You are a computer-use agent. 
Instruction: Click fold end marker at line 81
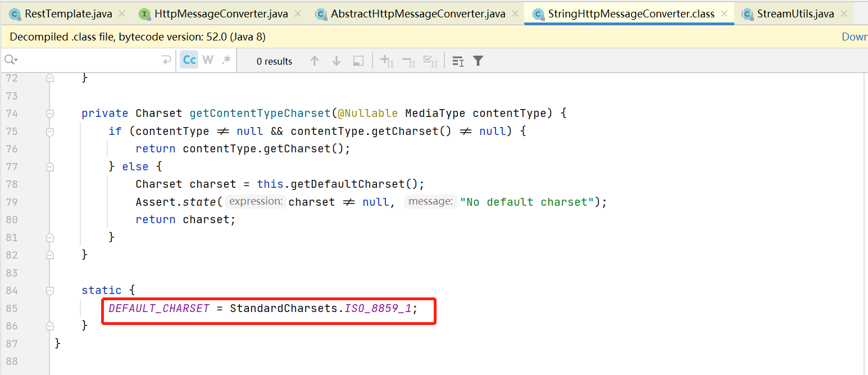50,238
